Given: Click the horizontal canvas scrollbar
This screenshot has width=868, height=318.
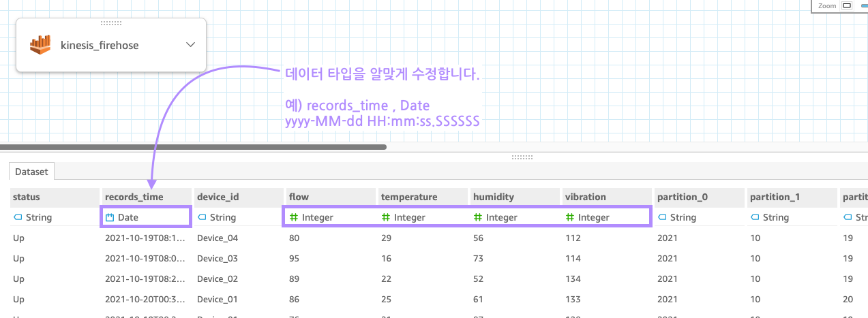Looking at the screenshot, I should click(193, 146).
